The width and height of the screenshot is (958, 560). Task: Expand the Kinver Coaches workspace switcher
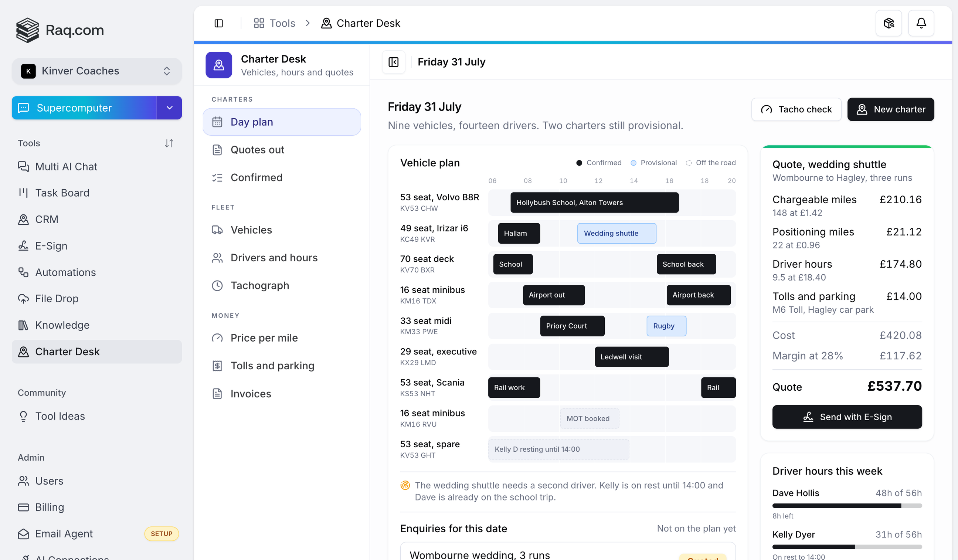[96, 71]
